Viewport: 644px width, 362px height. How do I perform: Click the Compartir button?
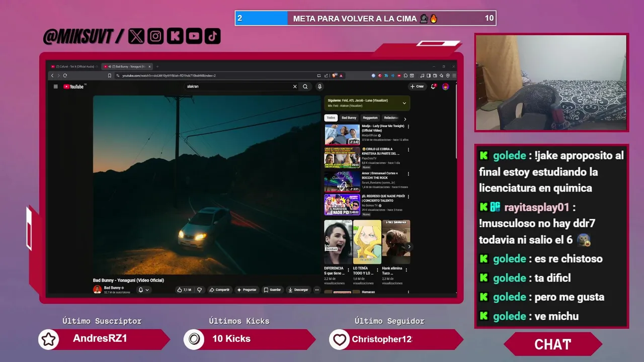point(219,290)
